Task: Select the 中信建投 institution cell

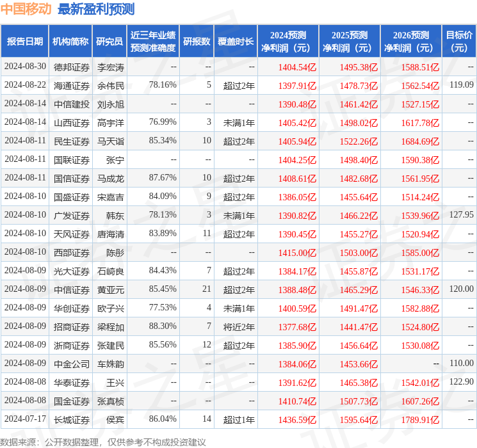Action: coord(72,104)
